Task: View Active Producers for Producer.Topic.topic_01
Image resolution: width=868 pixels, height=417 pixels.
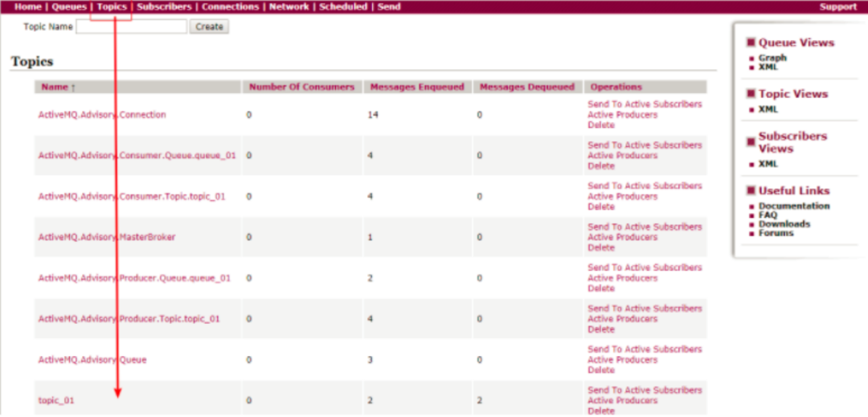Action: 623,319
